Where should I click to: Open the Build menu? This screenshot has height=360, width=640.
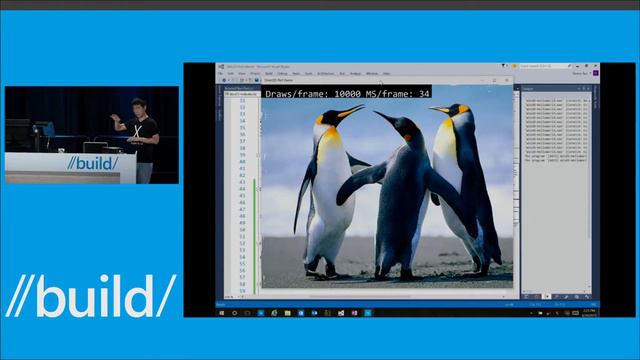[x=269, y=73]
